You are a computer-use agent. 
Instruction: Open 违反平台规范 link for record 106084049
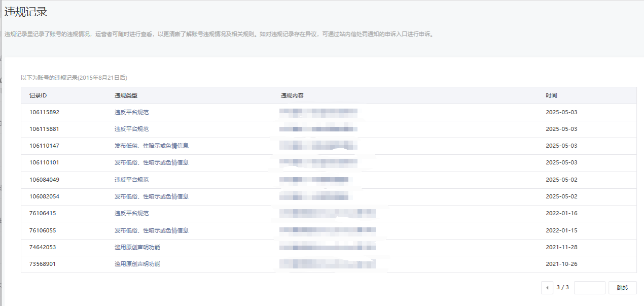131,180
